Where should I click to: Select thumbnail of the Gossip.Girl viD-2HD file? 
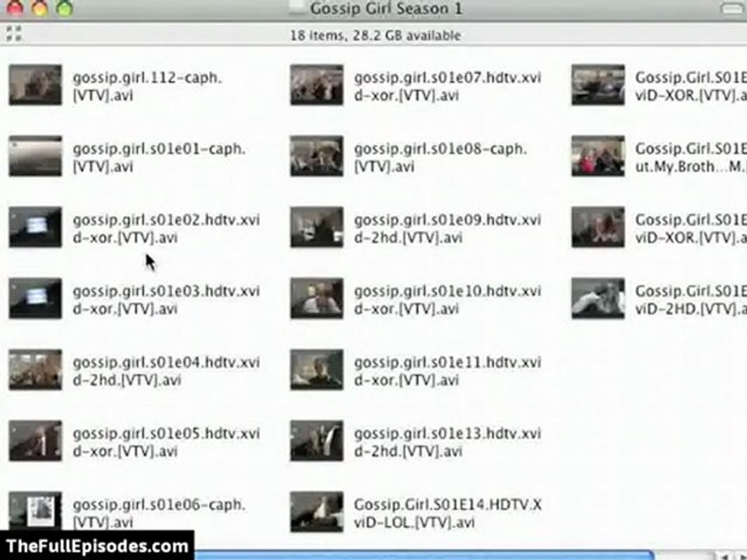coord(598,299)
